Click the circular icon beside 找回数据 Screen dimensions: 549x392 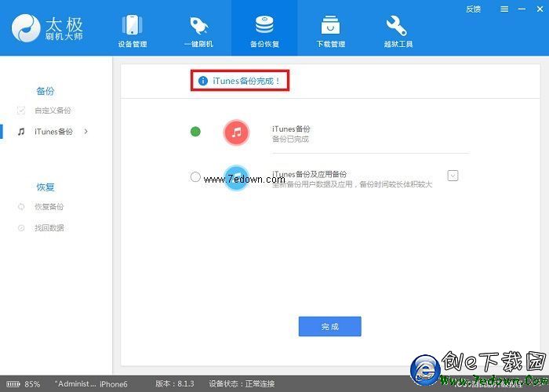pyautogui.click(x=21, y=228)
